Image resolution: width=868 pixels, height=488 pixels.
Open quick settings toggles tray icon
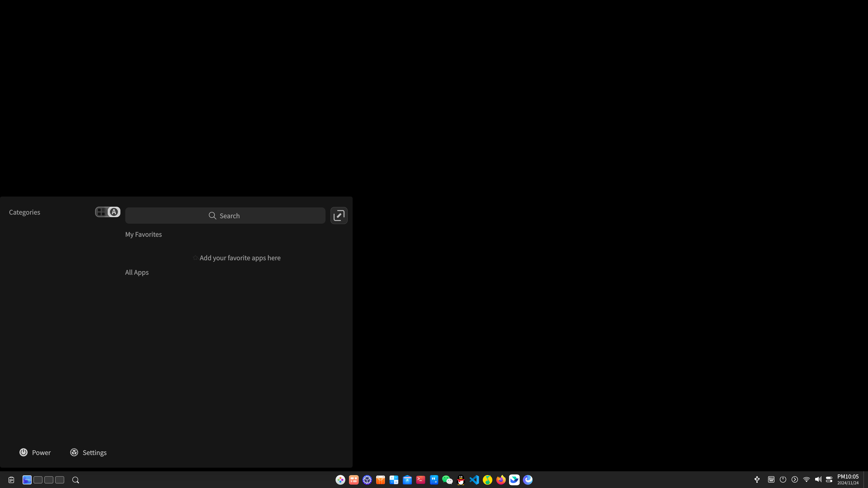[x=829, y=480]
